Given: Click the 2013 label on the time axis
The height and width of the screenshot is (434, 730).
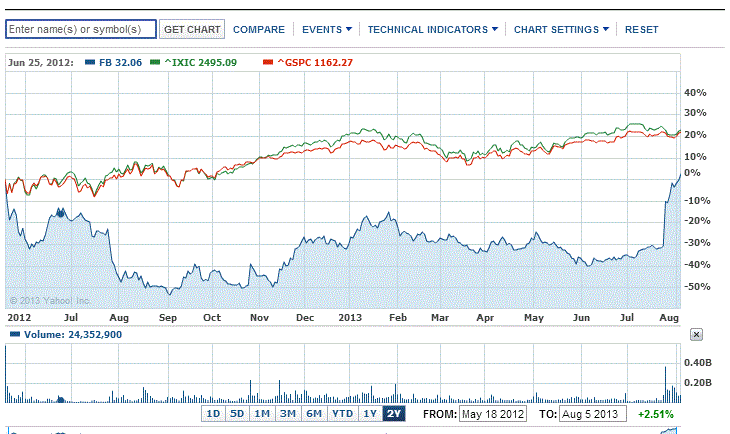Looking at the screenshot, I should coord(350,318).
